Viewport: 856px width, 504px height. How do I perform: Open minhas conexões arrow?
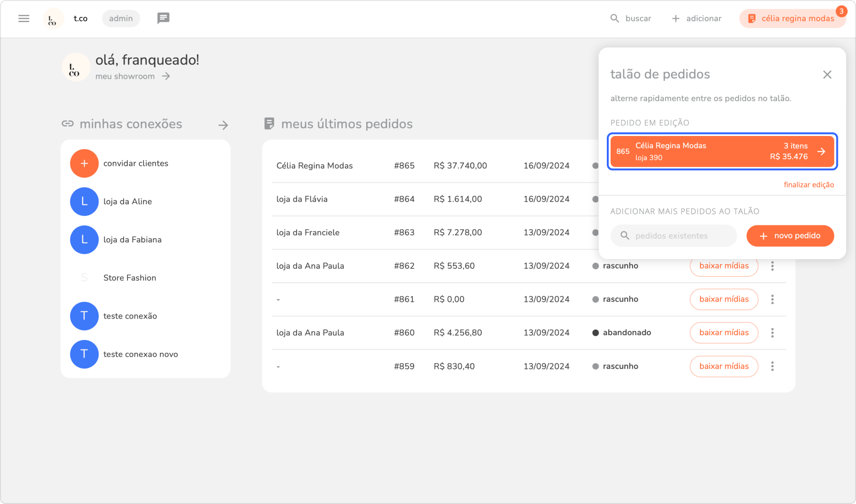[x=223, y=125]
